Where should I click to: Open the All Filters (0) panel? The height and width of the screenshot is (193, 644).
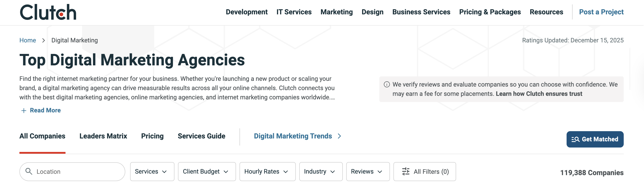click(x=425, y=172)
